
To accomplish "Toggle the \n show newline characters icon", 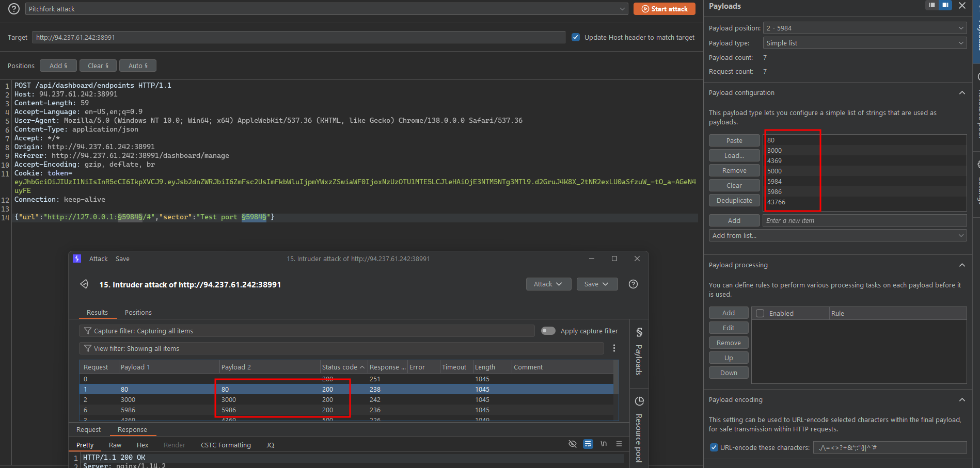I will (x=604, y=444).
